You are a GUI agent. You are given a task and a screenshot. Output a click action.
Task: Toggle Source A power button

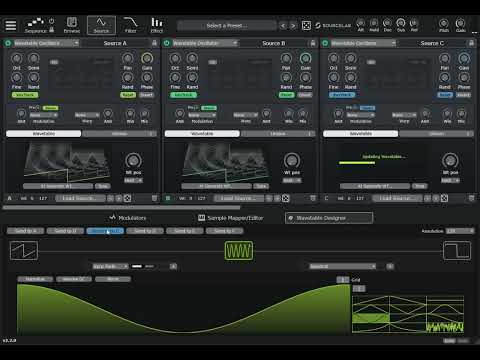point(8,43)
